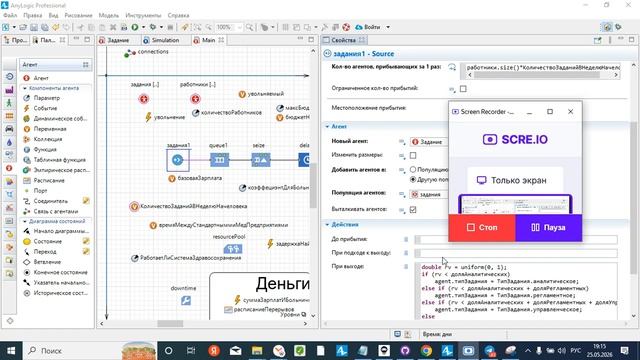Open dropdown arrow next to Войти
640x360 pixels.
click(388, 27)
